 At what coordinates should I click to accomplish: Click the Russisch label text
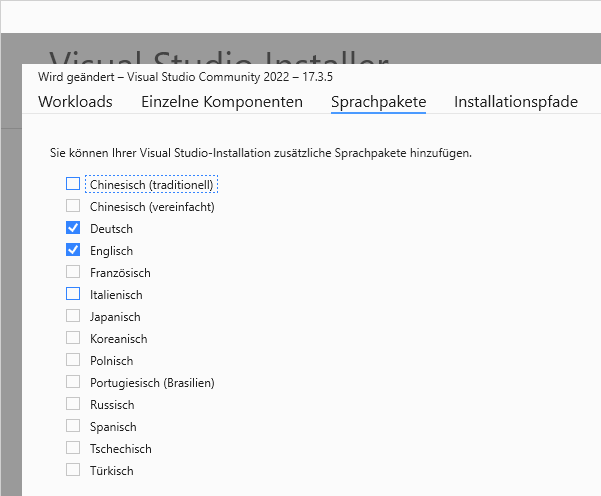point(112,405)
